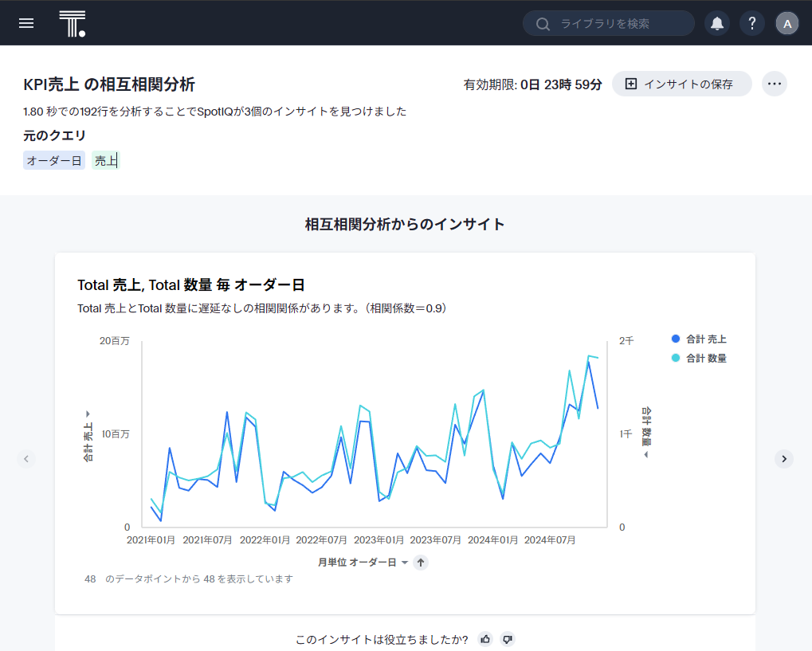Go to next insight with right arrow
812x651 pixels.
pyautogui.click(x=784, y=458)
